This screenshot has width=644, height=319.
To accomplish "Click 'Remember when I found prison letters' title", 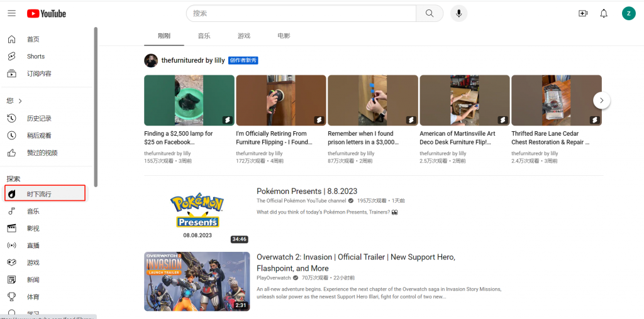I will [x=364, y=138].
